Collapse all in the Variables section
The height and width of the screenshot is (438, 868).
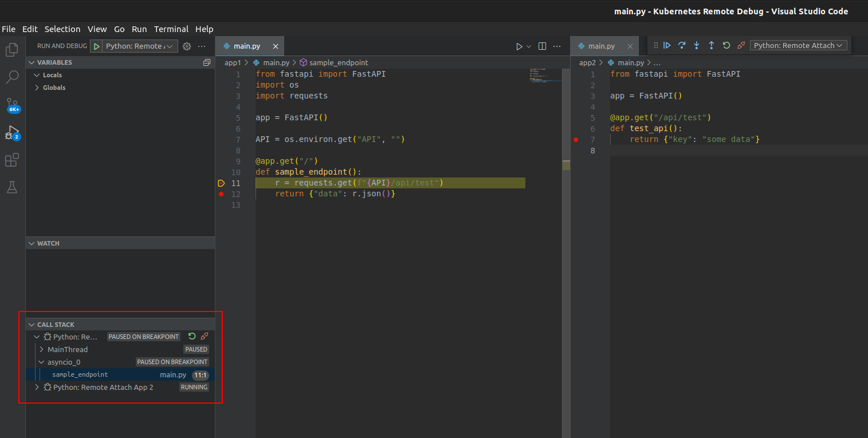pyautogui.click(x=207, y=62)
